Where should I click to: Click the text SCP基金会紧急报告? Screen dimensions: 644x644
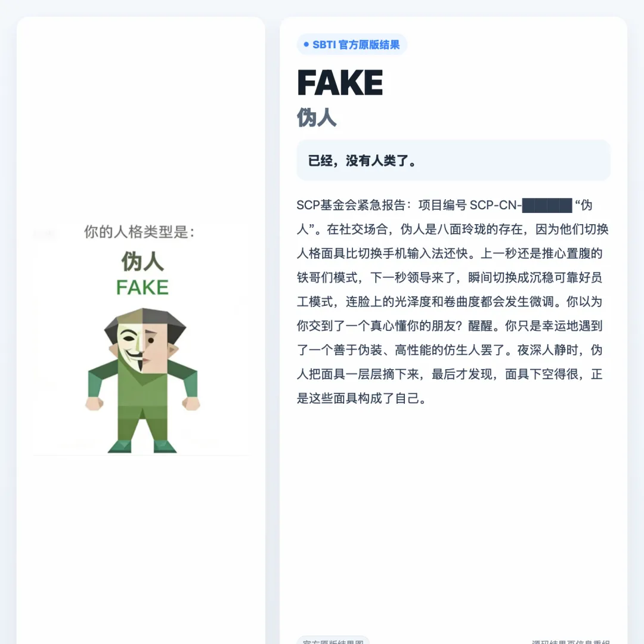351,205
